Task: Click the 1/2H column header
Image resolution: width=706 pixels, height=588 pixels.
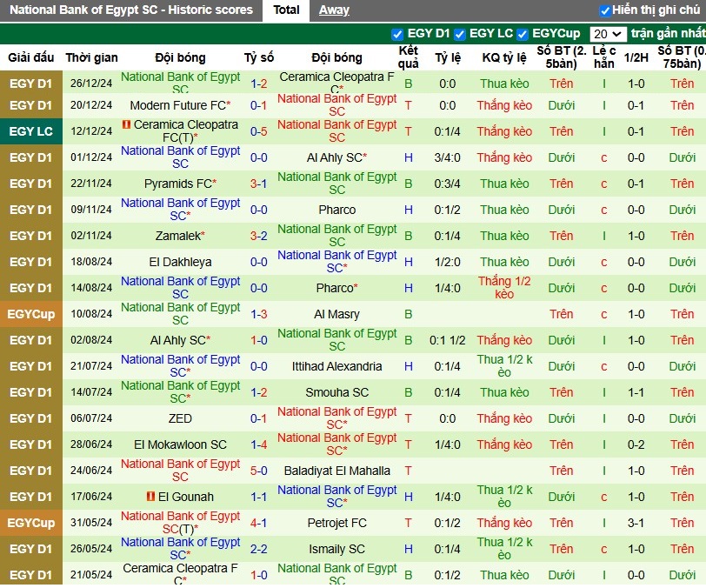Action: pos(636,57)
